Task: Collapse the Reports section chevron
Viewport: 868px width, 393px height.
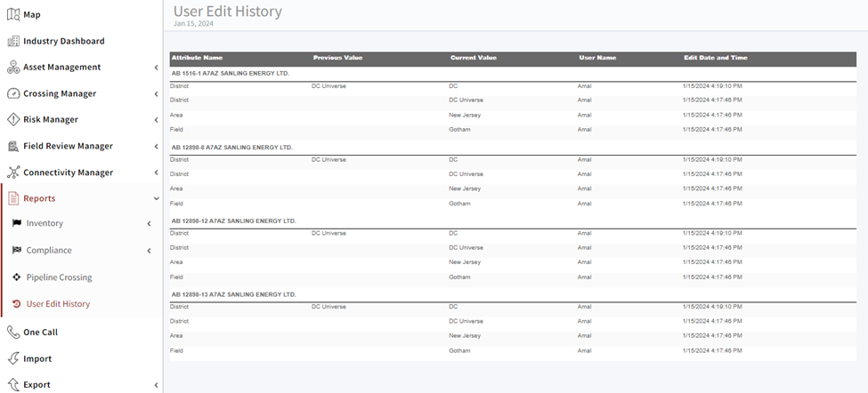Action: [x=156, y=198]
